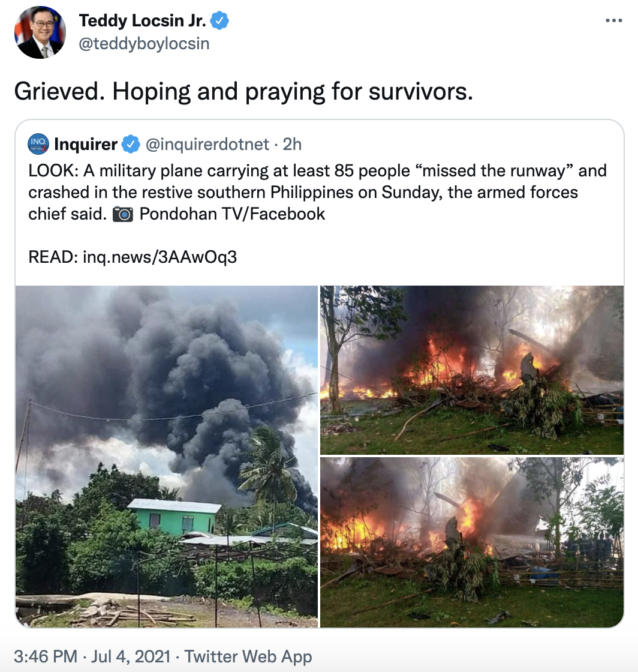Open the Teddy Locsin Jr. display name
The height and width of the screenshot is (672, 638).
tap(142, 22)
